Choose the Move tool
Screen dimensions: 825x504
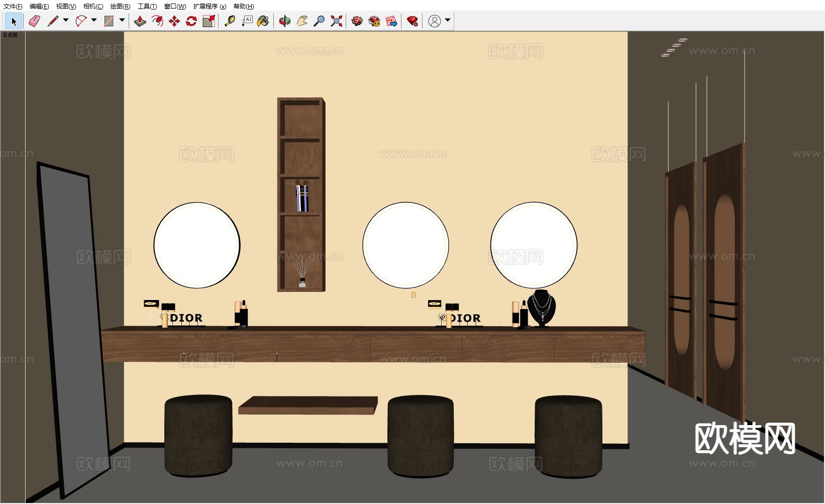(174, 21)
